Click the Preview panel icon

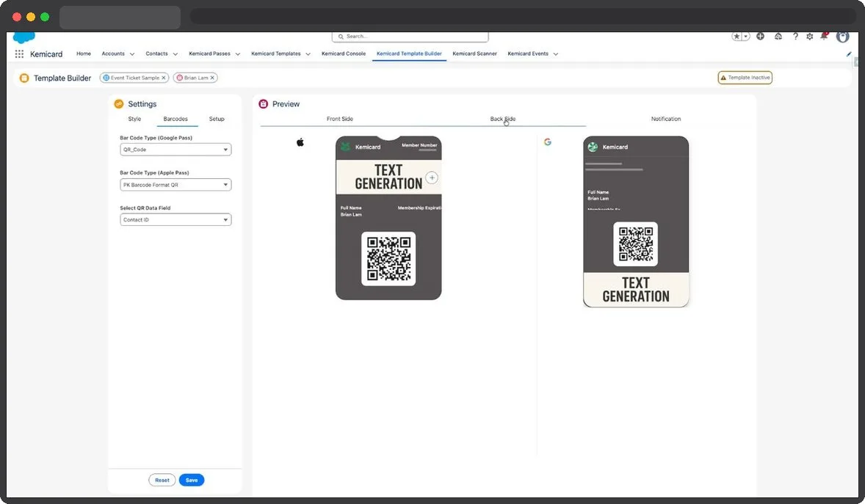click(x=263, y=103)
